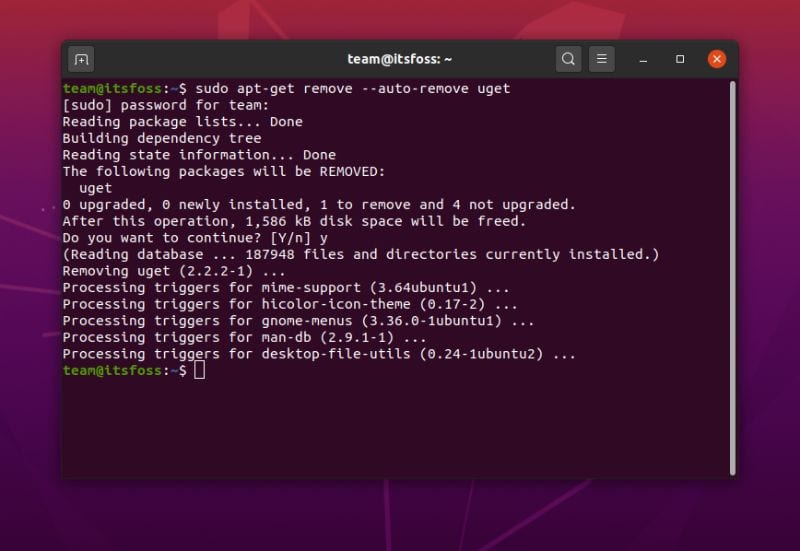Click 'The following packages will be REMOVED:' line
The height and width of the screenshot is (551, 800).
coord(224,171)
